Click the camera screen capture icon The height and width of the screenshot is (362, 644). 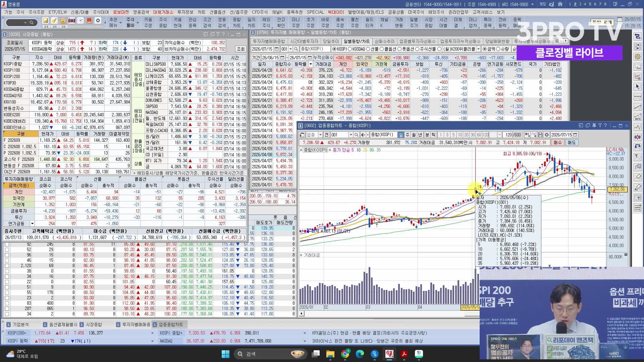pyautogui.click(x=72, y=20)
